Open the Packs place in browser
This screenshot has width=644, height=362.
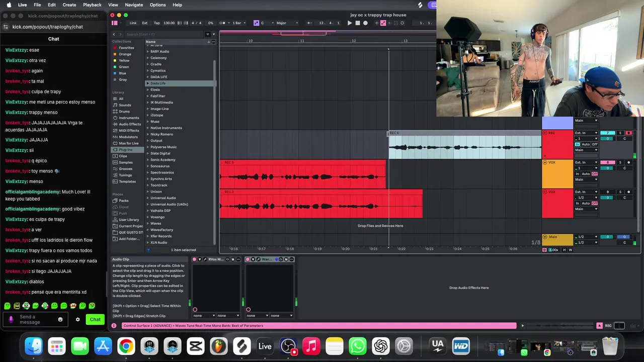point(124,201)
